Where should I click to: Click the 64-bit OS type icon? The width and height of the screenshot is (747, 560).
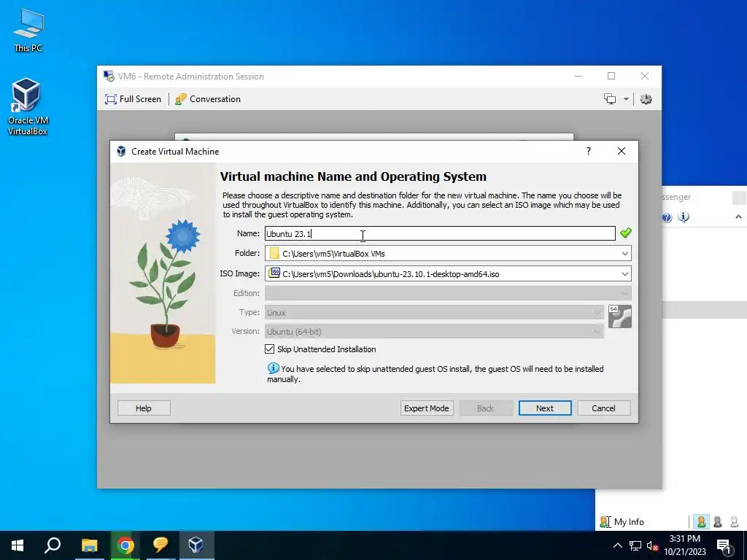[x=620, y=316]
